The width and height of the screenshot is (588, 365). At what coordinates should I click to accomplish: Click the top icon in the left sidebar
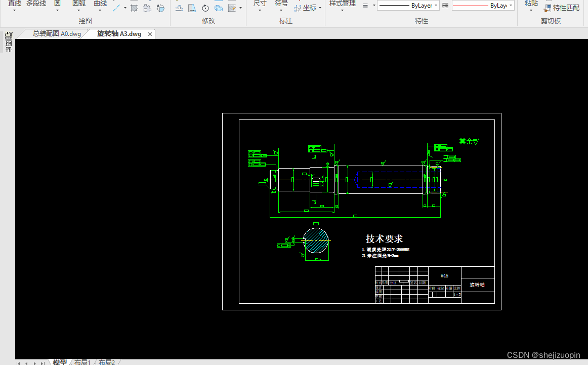pyautogui.click(x=9, y=35)
